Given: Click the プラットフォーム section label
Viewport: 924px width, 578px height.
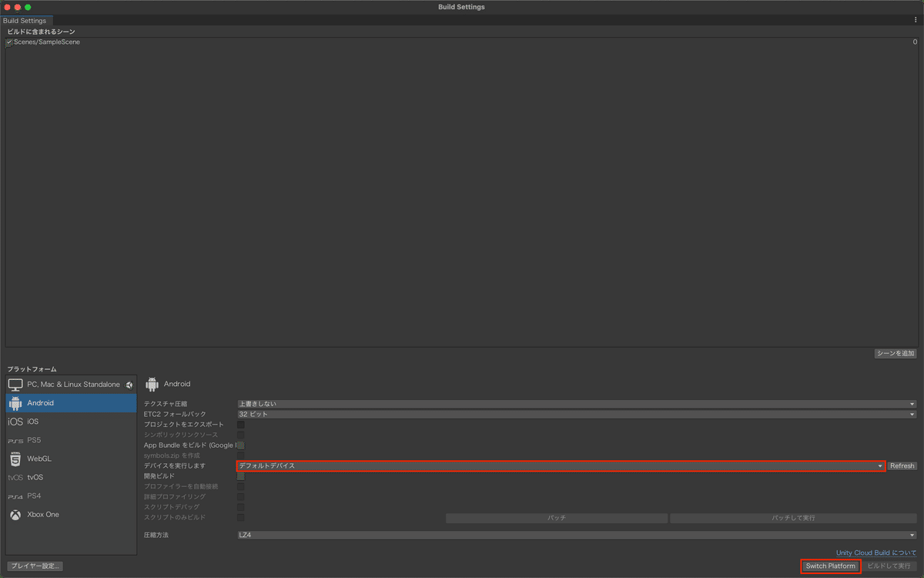Looking at the screenshot, I should tap(32, 370).
